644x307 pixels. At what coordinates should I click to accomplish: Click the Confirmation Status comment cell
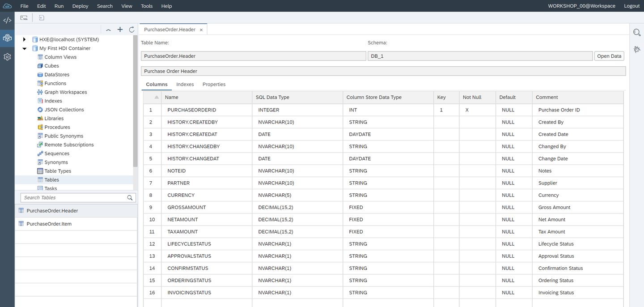point(578,268)
